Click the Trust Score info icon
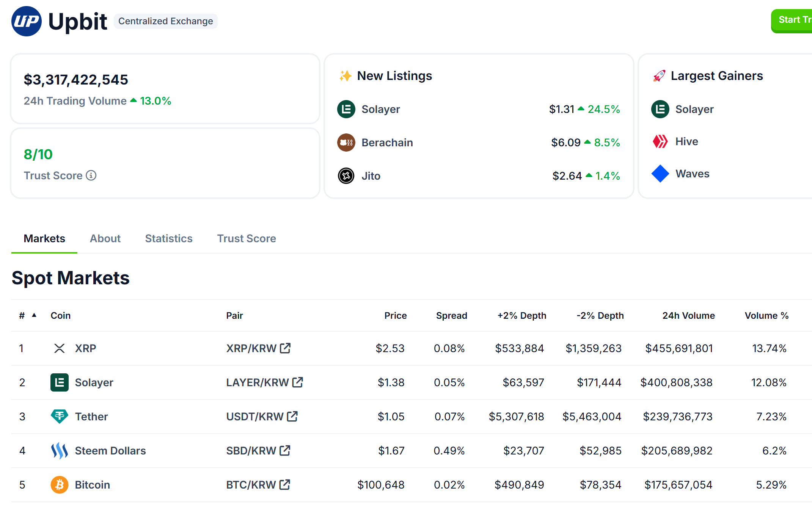 point(91,175)
